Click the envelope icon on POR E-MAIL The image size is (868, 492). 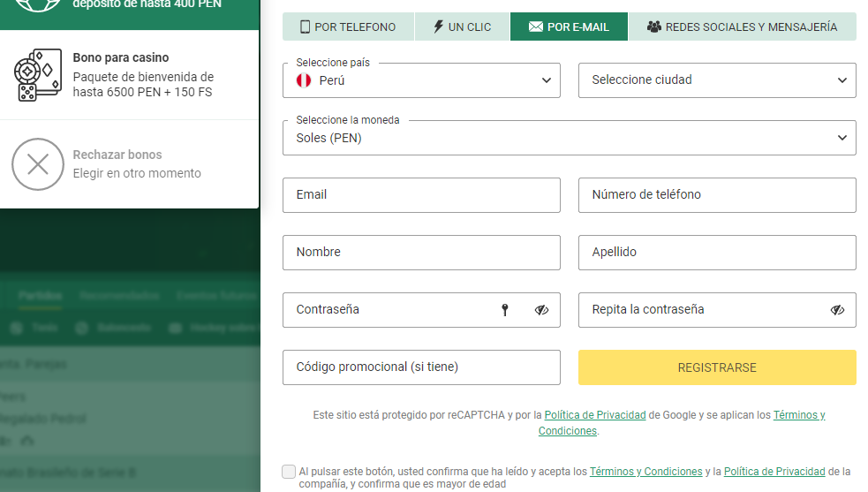coord(536,26)
